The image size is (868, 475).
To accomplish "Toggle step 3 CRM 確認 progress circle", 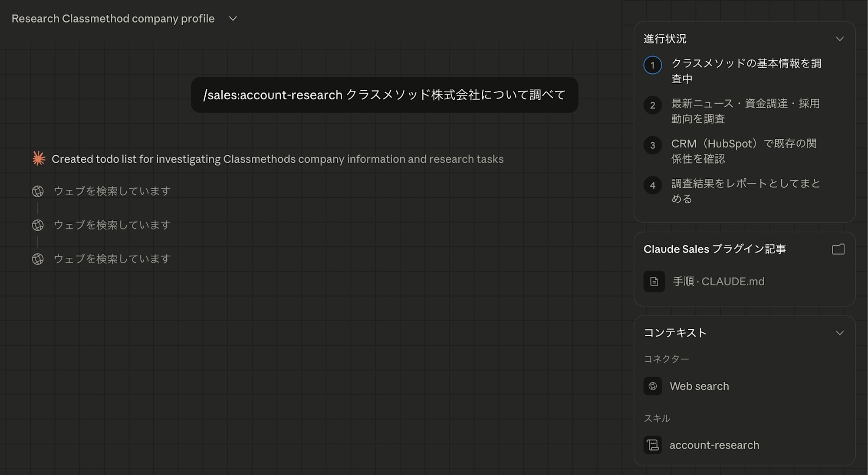I will click(x=652, y=145).
